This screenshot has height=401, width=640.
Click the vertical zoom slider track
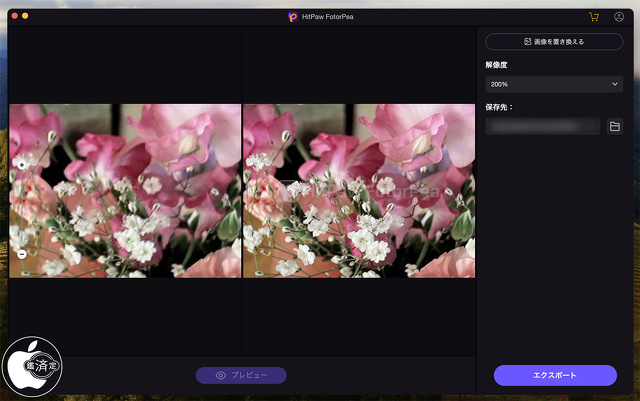click(x=22, y=208)
